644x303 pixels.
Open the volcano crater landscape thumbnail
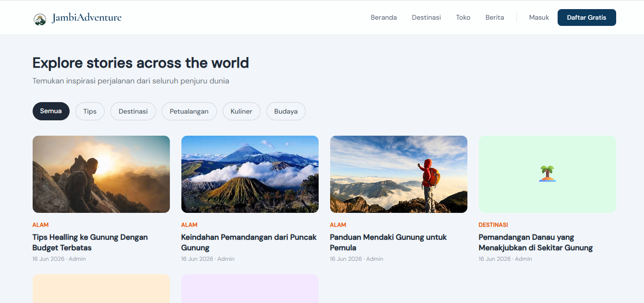[250, 174]
